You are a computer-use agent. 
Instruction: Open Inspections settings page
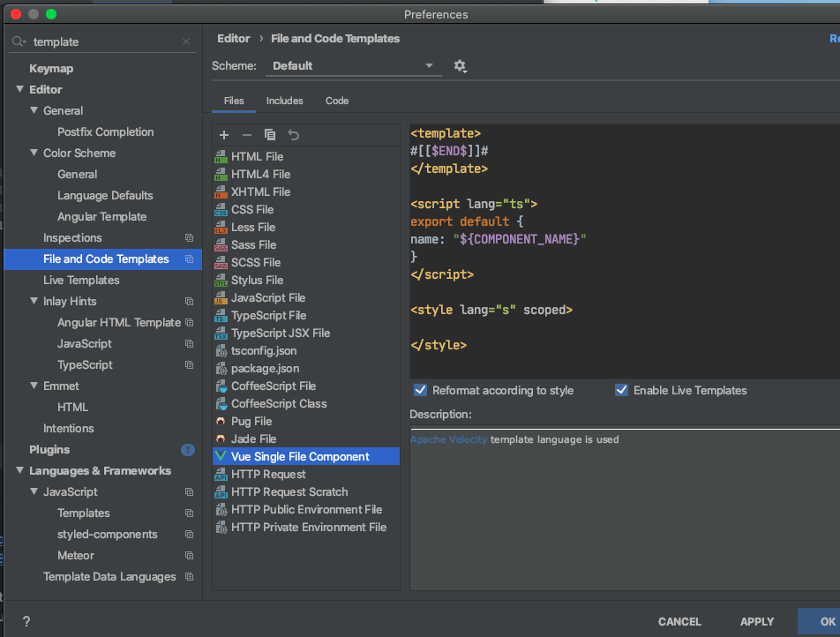point(72,238)
